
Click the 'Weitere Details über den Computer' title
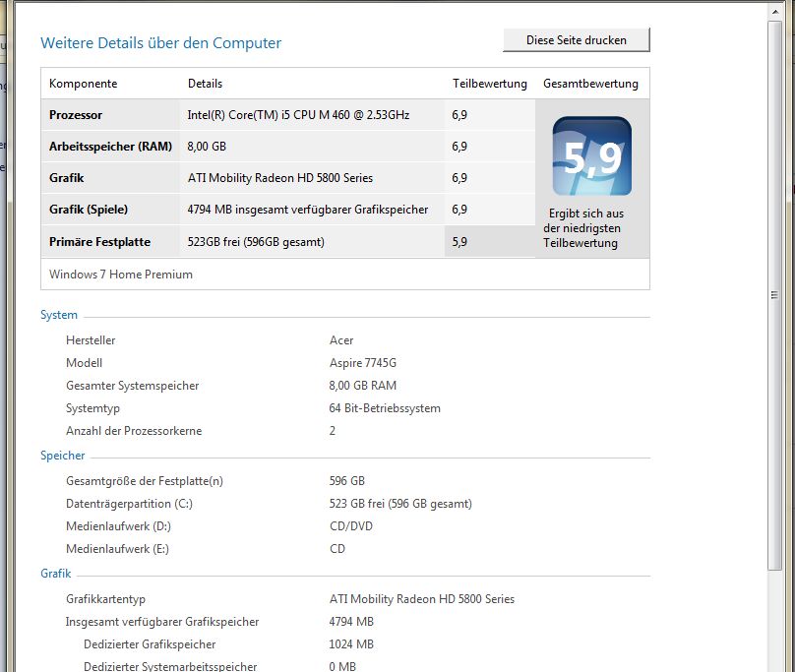(160, 43)
